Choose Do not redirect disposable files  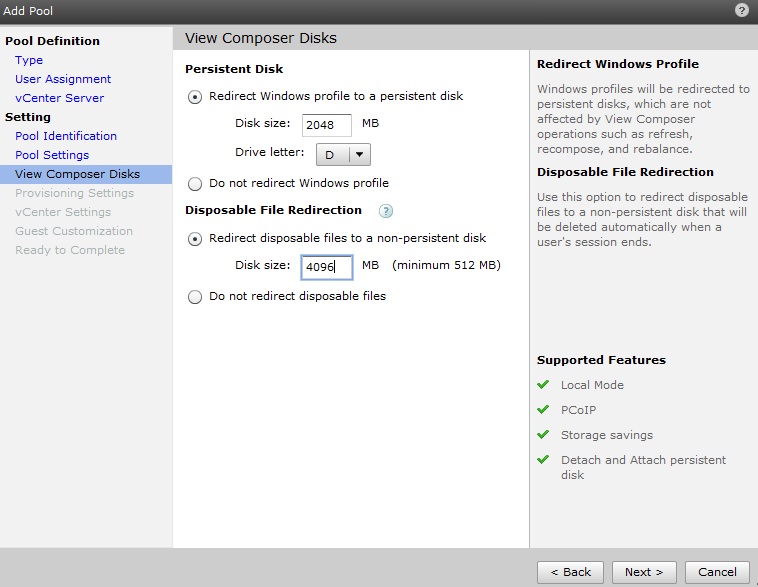coord(195,296)
